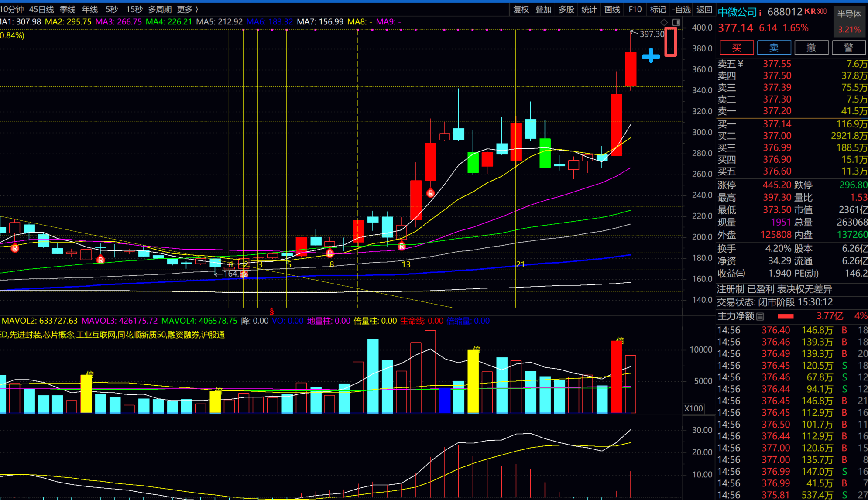The width and height of the screenshot is (868, 500).
Task: Click the KR 300 badge next to stock code
Action: (x=815, y=11)
